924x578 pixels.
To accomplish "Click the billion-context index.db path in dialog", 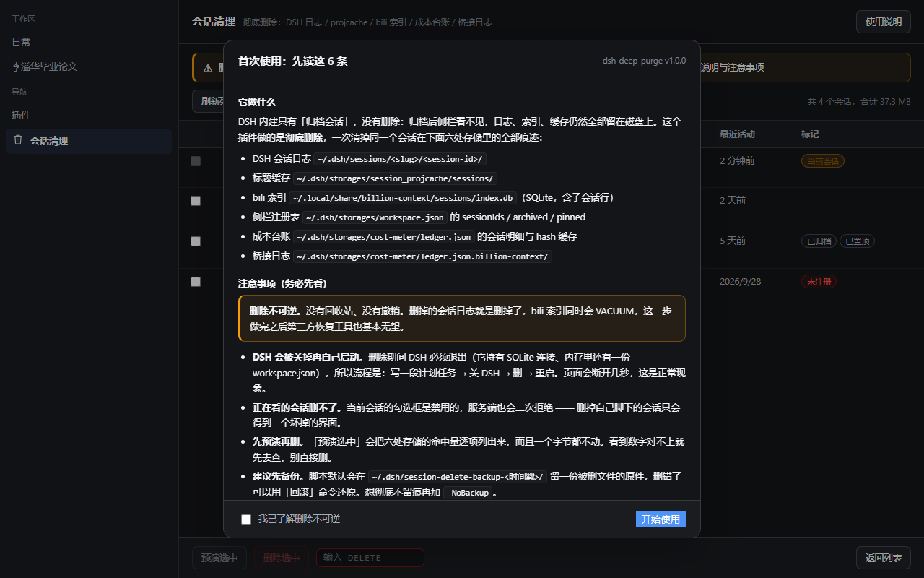I will [x=403, y=198].
